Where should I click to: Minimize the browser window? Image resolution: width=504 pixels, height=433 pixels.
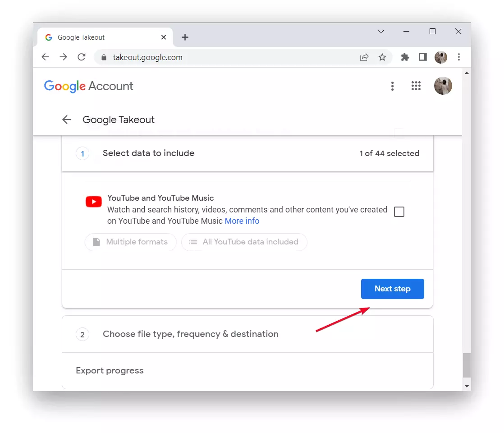point(406,32)
